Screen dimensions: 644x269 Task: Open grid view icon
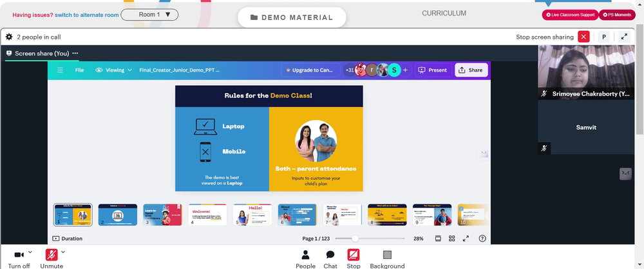[x=452, y=239]
